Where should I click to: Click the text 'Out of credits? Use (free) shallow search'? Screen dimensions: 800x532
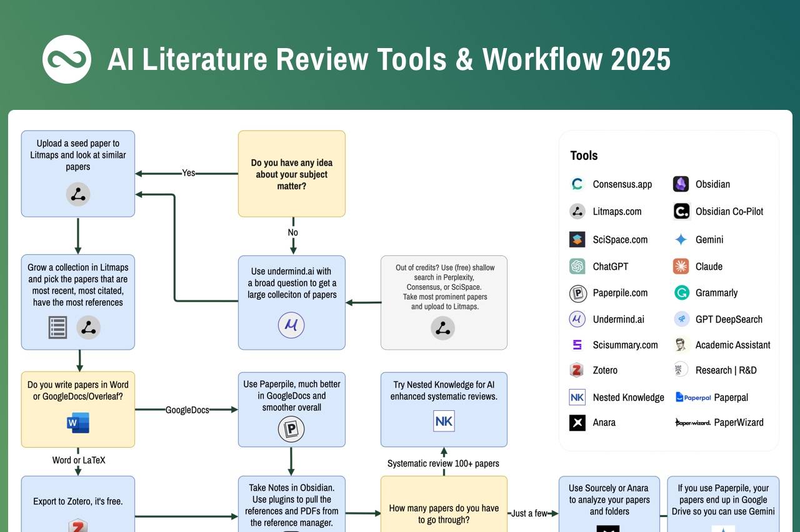coord(445,272)
